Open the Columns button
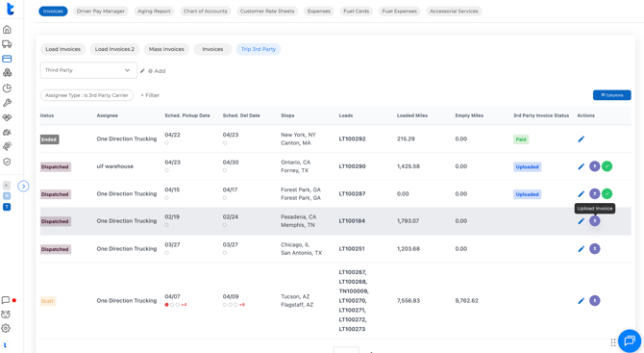644x353 pixels. click(x=612, y=95)
